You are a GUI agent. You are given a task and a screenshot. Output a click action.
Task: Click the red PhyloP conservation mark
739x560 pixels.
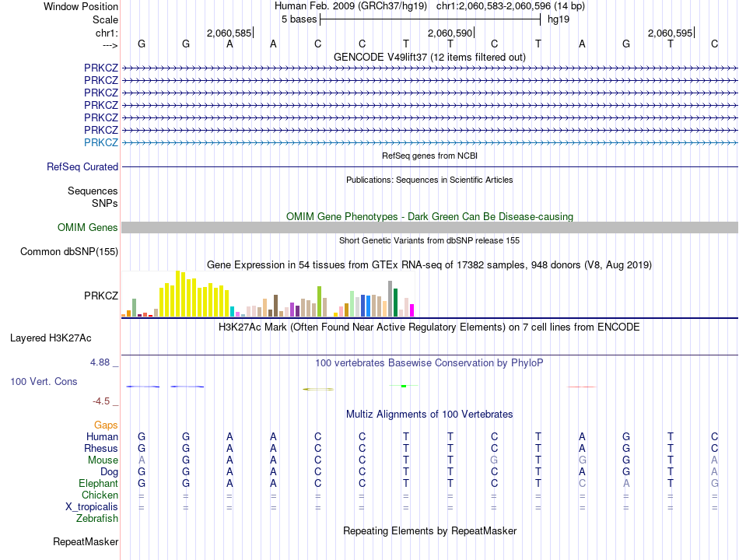[x=582, y=387]
